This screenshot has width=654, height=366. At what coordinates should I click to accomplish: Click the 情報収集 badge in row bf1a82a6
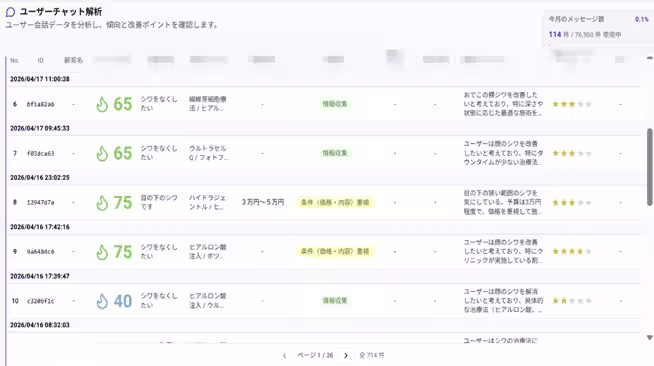(335, 104)
